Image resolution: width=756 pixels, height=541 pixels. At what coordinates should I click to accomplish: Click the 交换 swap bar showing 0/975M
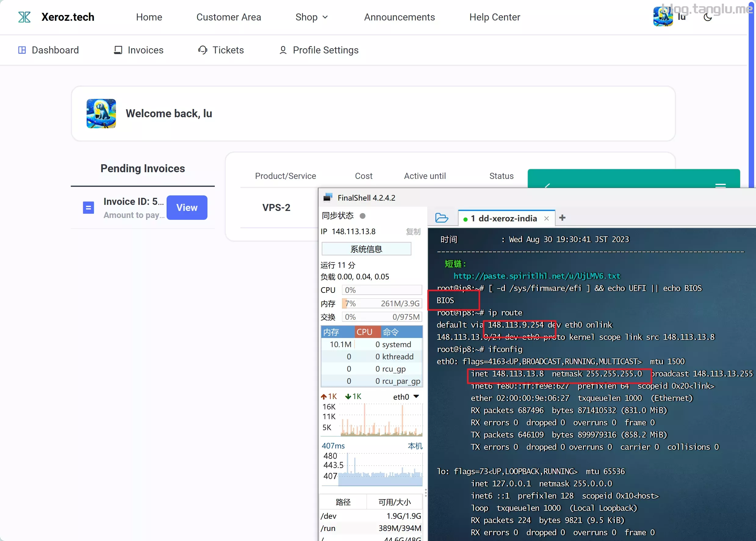pos(382,317)
